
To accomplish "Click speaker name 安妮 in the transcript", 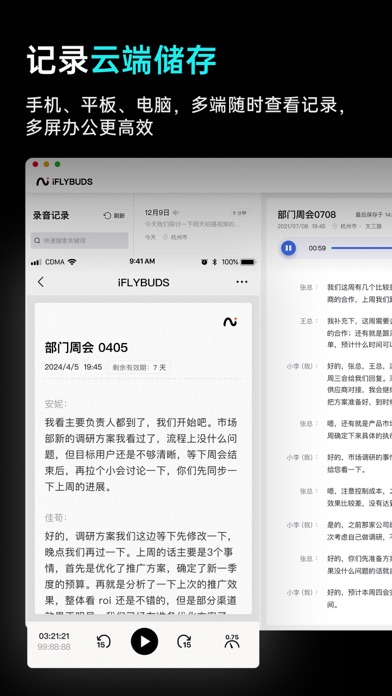I will [55, 404].
